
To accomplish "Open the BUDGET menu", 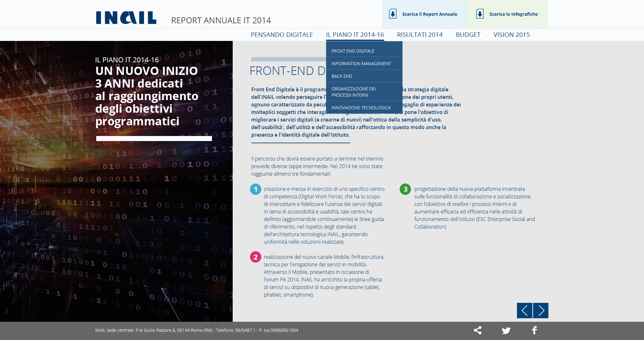I will 468,35.
